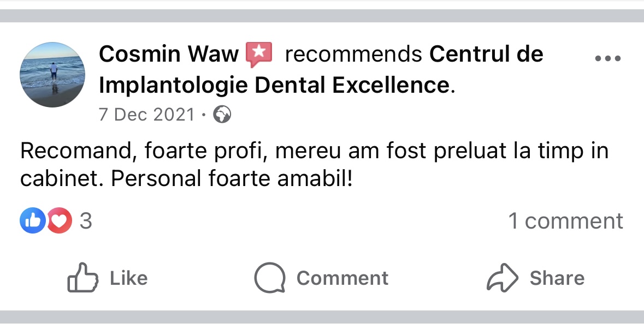This screenshot has width=644, height=335.
Task: Tap the curved arrow Share icon
Action: (503, 278)
